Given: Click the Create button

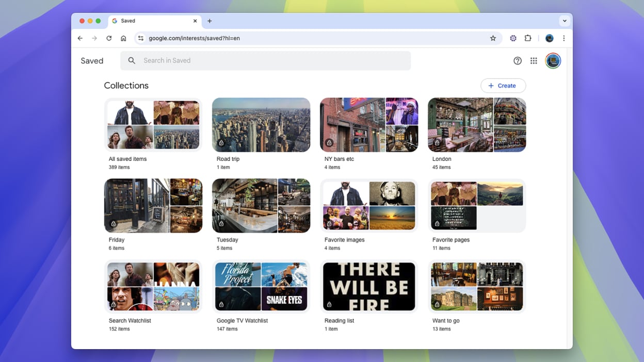Looking at the screenshot, I should [503, 86].
